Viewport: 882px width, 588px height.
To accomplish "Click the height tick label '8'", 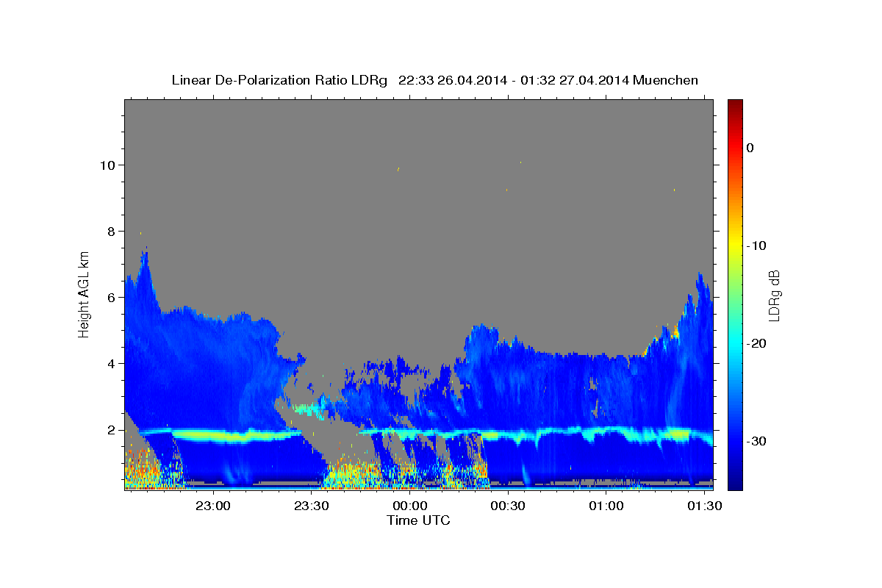I will (113, 231).
